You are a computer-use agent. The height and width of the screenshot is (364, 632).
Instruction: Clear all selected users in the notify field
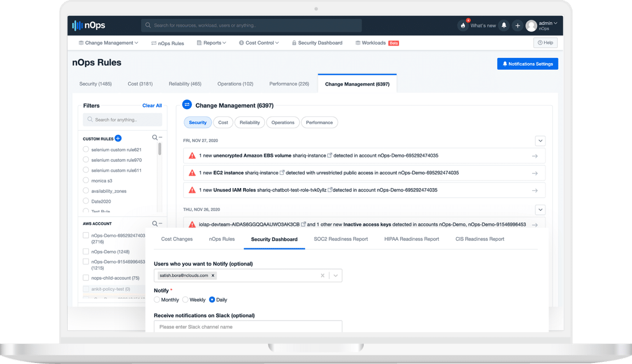[x=323, y=275]
